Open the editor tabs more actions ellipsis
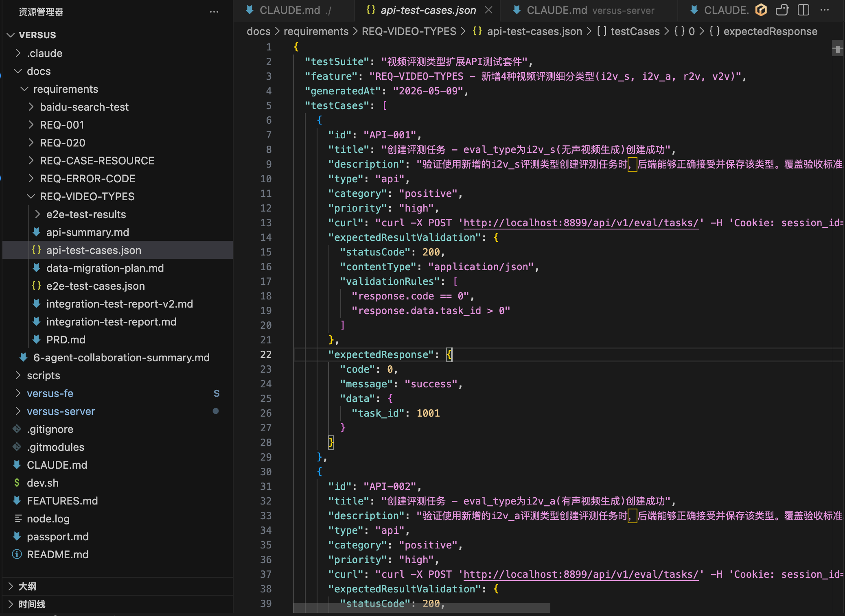This screenshot has width=845, height=616. tap(825, 10)
